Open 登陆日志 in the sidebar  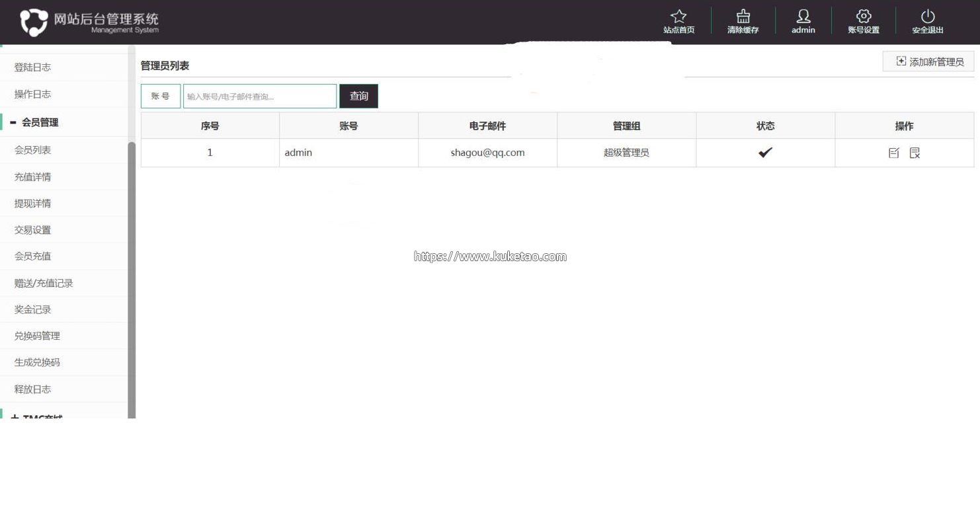coord(32,67)
